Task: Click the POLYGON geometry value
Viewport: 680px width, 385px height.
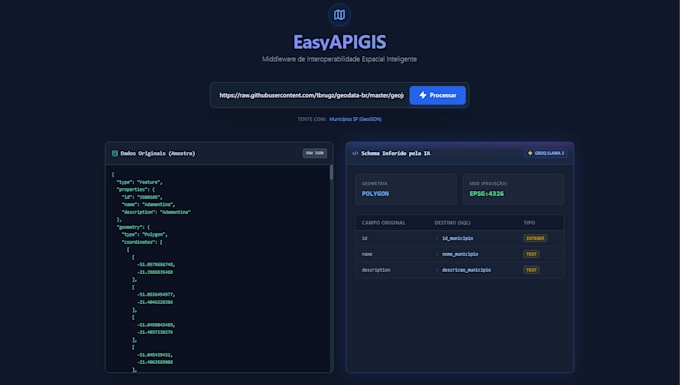Action: coord(375,194)
